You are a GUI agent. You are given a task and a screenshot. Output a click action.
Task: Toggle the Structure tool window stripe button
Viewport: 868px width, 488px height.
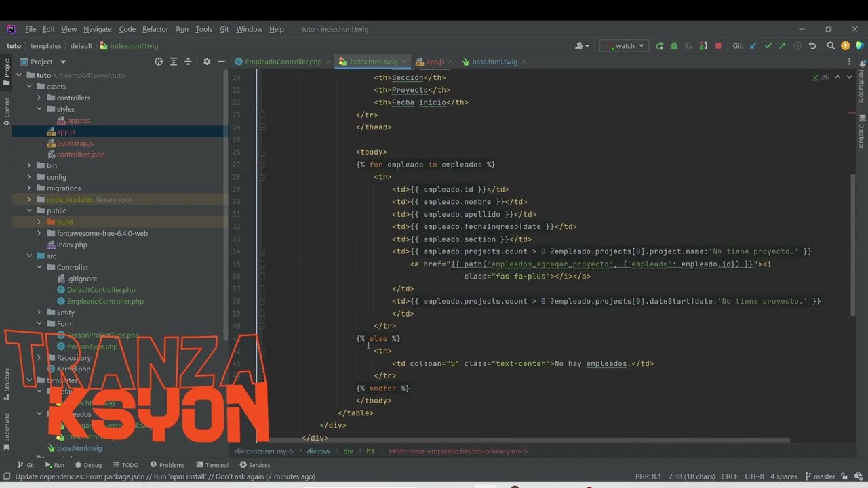(7, 384)
